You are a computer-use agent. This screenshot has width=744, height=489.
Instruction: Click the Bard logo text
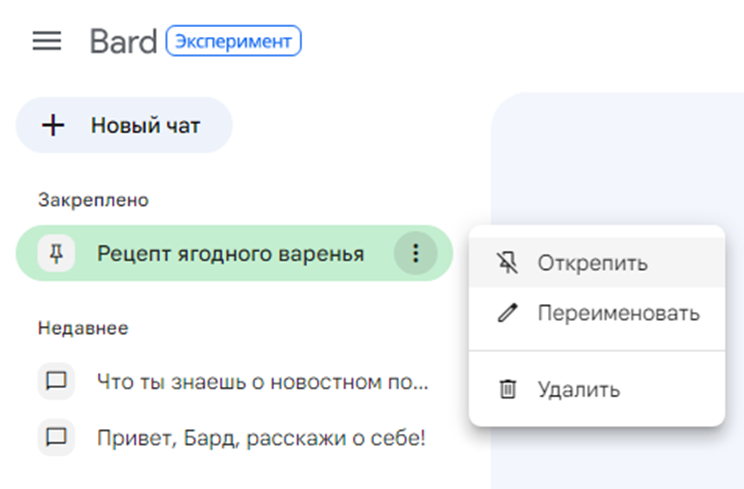click(x=123, y=41)
